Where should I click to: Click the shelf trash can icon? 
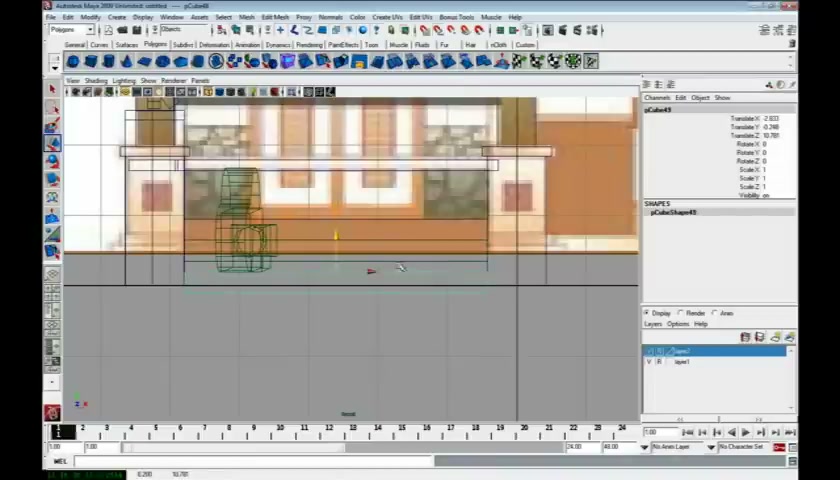[792, 43]
